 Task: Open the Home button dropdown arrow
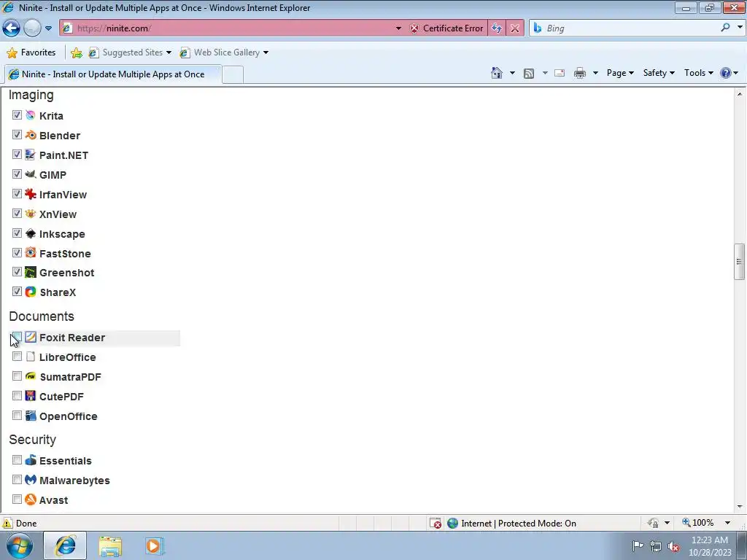pos(512,73)
